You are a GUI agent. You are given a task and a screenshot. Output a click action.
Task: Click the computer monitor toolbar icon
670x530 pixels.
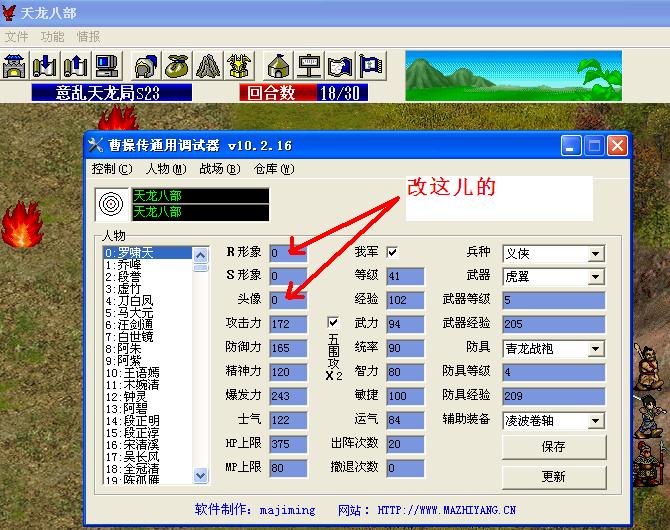pyautogui.click(x=106, y=65)
